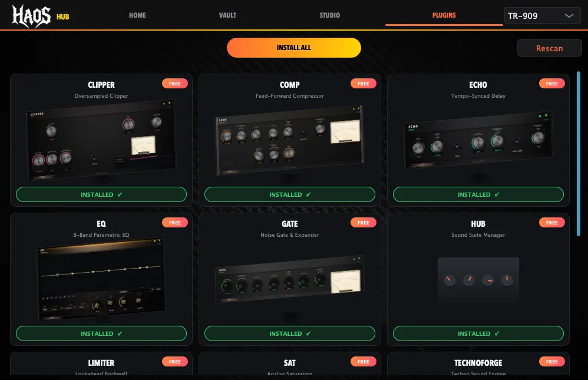Click the HAOS Hub logo
588x380 pixels.
40,16
